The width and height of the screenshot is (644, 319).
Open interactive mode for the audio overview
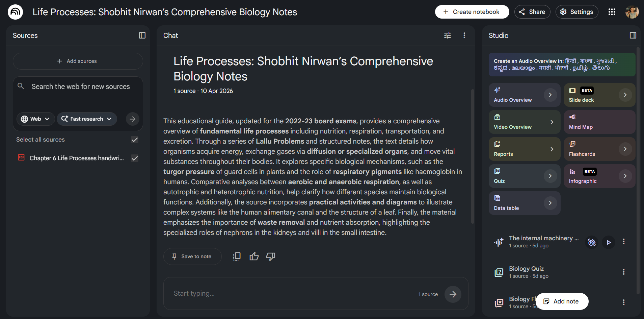pyautogui.click(x=592, y=242)
